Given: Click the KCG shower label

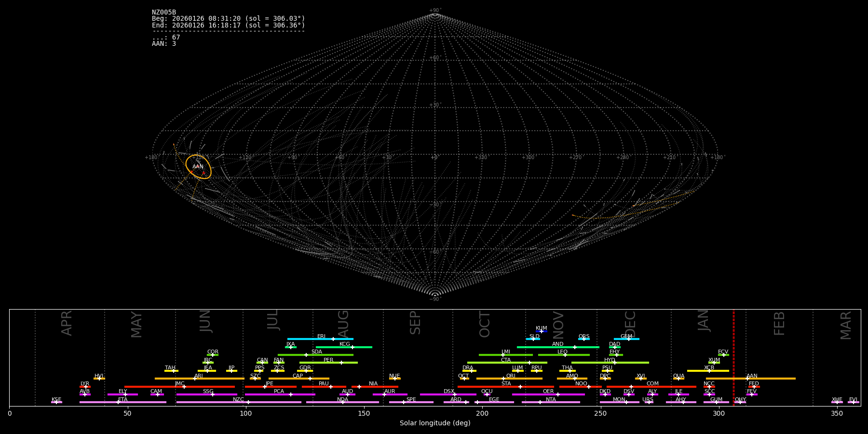Looking at the screenshot, I should coord(345,344).
